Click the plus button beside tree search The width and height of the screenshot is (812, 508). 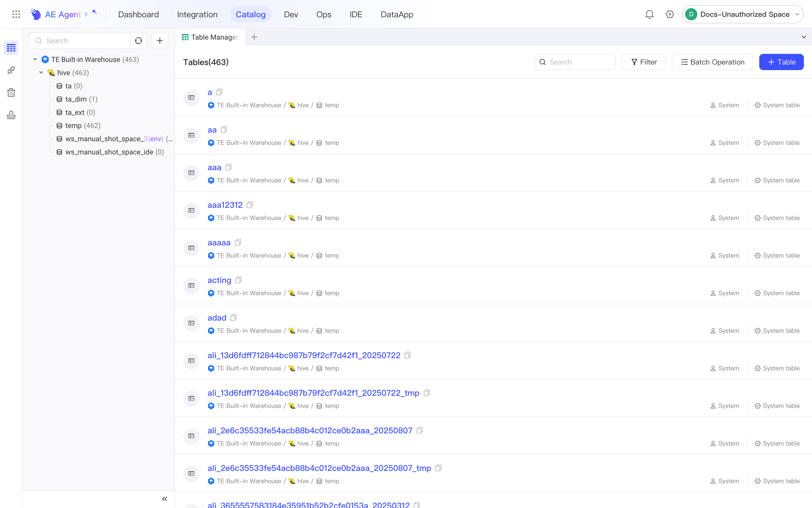click(160, 41)
